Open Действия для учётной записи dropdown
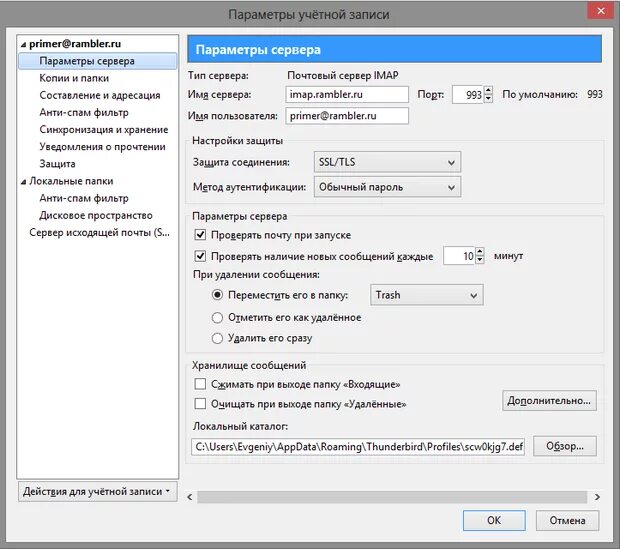The height and width of the screenshot is (549, 620). click(97, 492)
